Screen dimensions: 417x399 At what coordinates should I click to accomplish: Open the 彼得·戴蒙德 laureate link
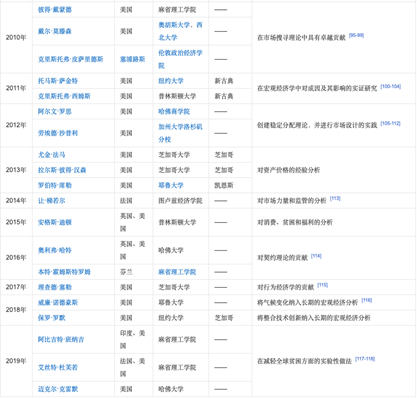(55, 10)
